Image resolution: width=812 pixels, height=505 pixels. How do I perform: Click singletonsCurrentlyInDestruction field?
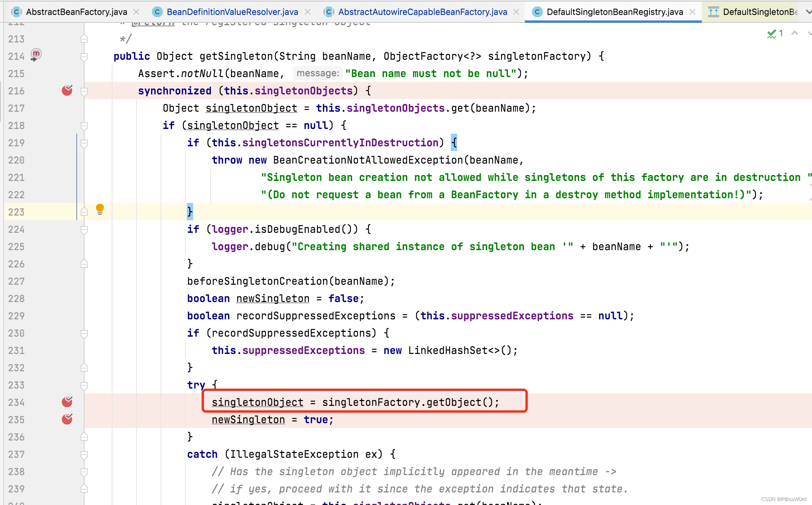pos(340,143)
